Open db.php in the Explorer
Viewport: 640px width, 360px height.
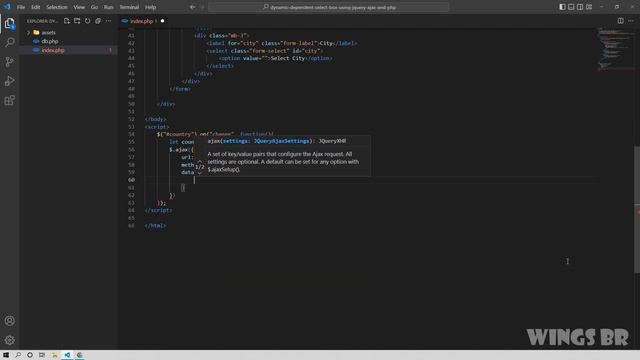tap(49, 41)
